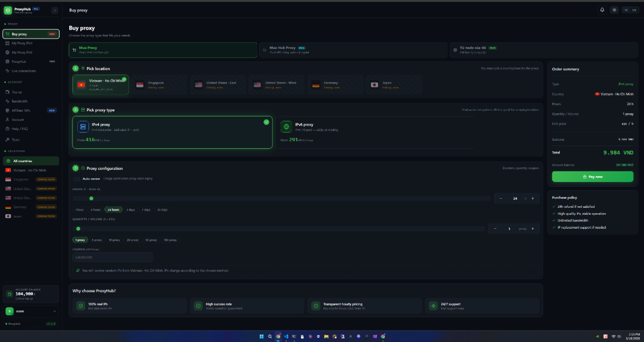Select Vietnam - Ho Chi Minh in sidebar locations
This screenshot has height=342, width=644.
[x=31, y=170]
